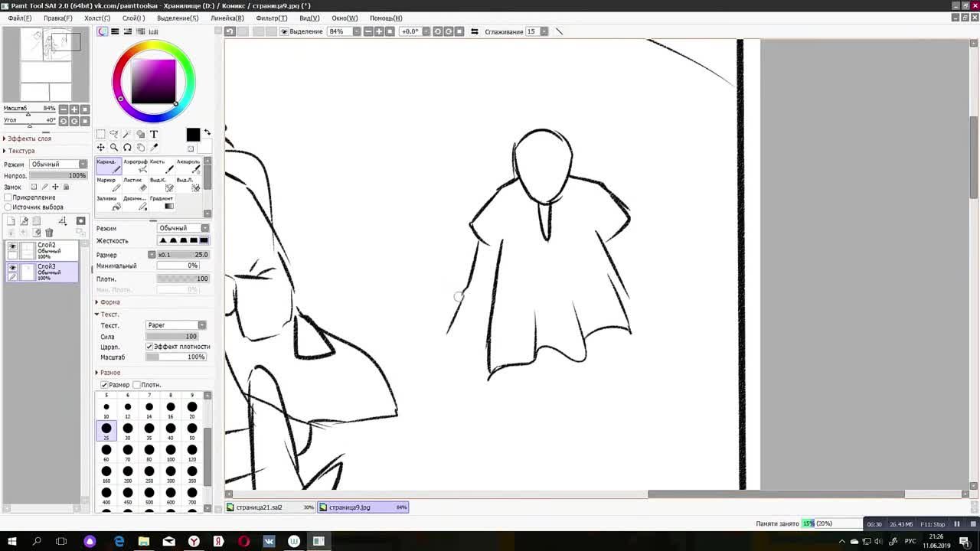Enable the Прикрепление checkbox
The height and width of the screenshot is (551, 980).
8,197
